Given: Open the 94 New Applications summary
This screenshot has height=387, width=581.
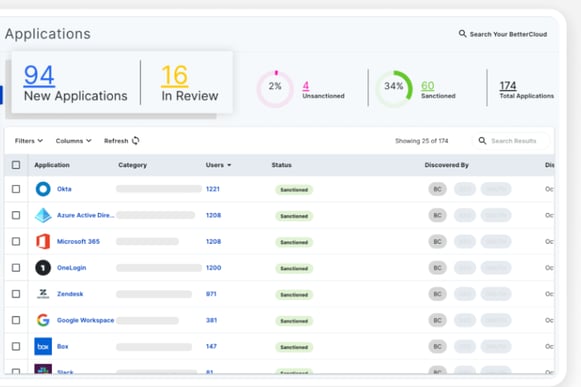Looking at the screenshot, I should pos(76,83).
